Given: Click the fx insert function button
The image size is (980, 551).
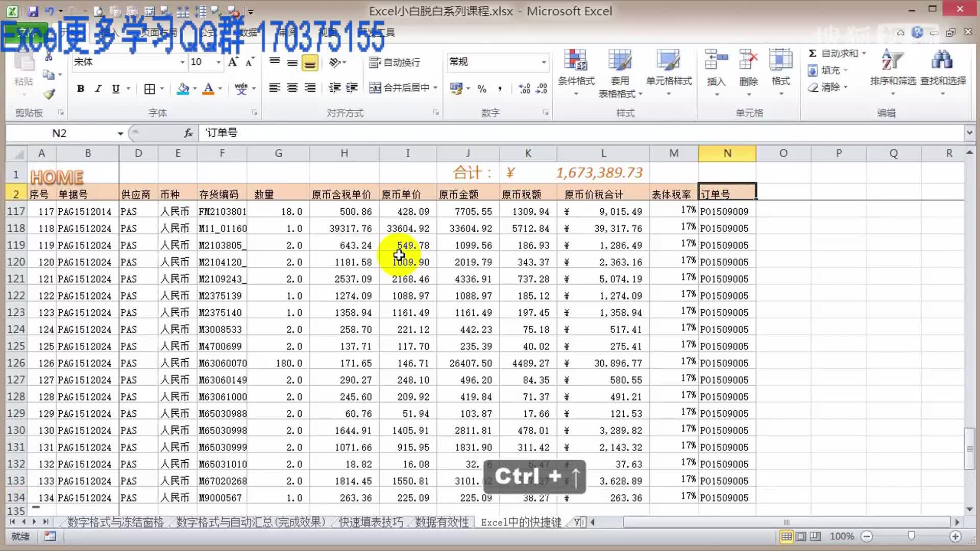Looking at the screenshot, I should [x=188, y=133].
